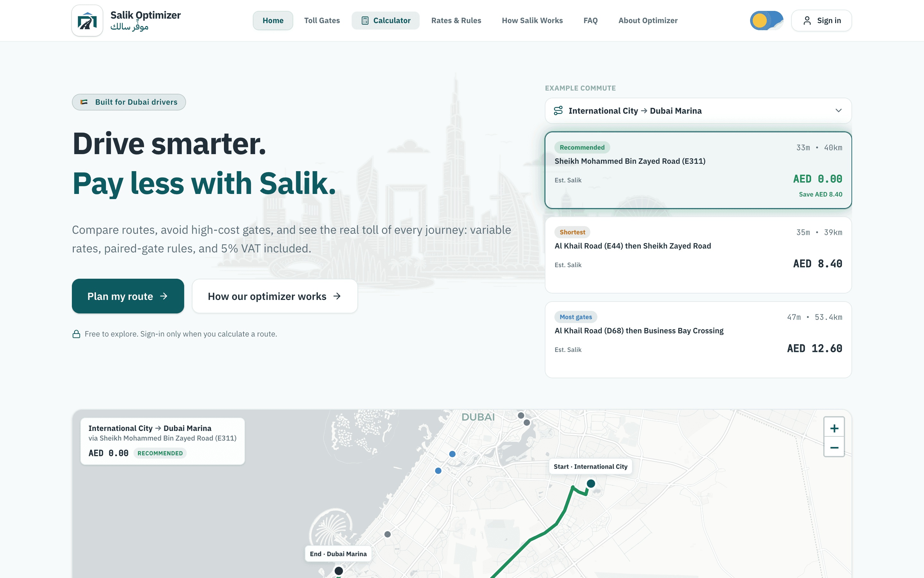924x578 pixels.
Task: Open the Home tab
Action: coord(273,21)
